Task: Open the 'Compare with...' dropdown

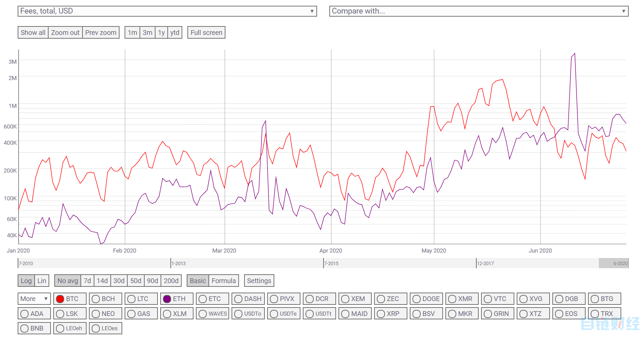Action: point(479,11)
